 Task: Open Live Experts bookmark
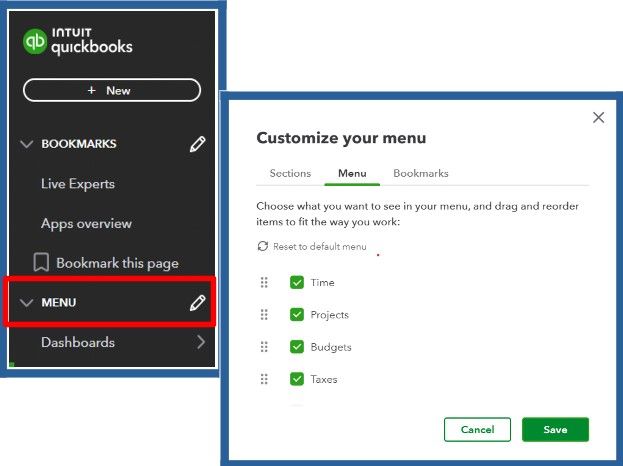[x=78, y=184]
